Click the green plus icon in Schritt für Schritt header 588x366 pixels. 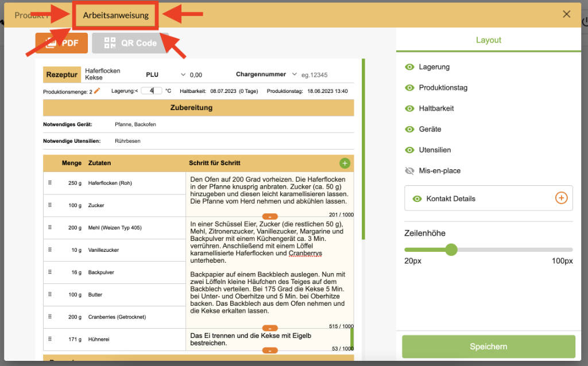345,163
